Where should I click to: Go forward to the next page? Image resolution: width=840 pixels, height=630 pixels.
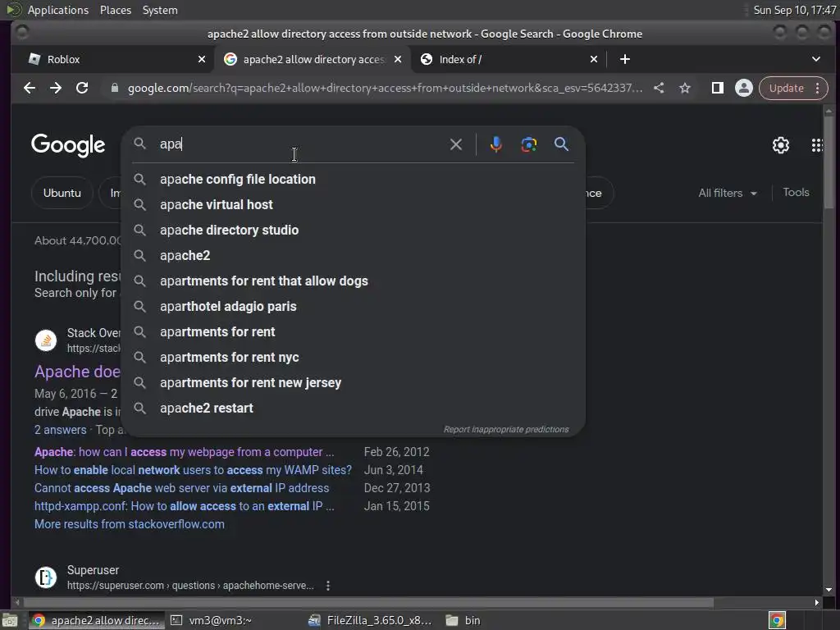56,88
